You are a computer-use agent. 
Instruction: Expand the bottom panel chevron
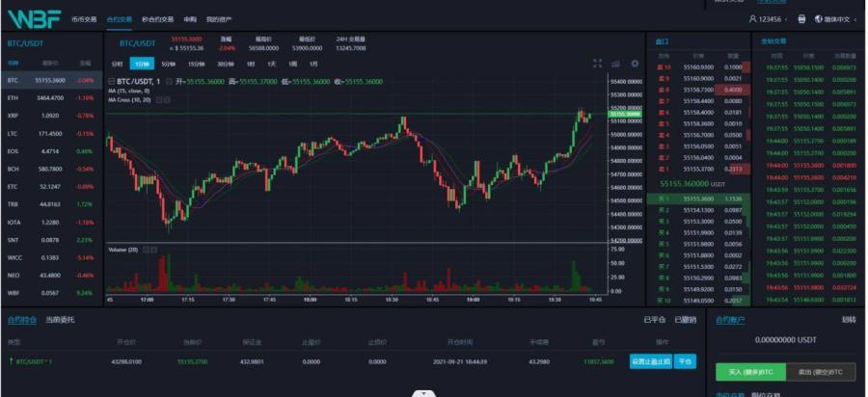point(421,393)
